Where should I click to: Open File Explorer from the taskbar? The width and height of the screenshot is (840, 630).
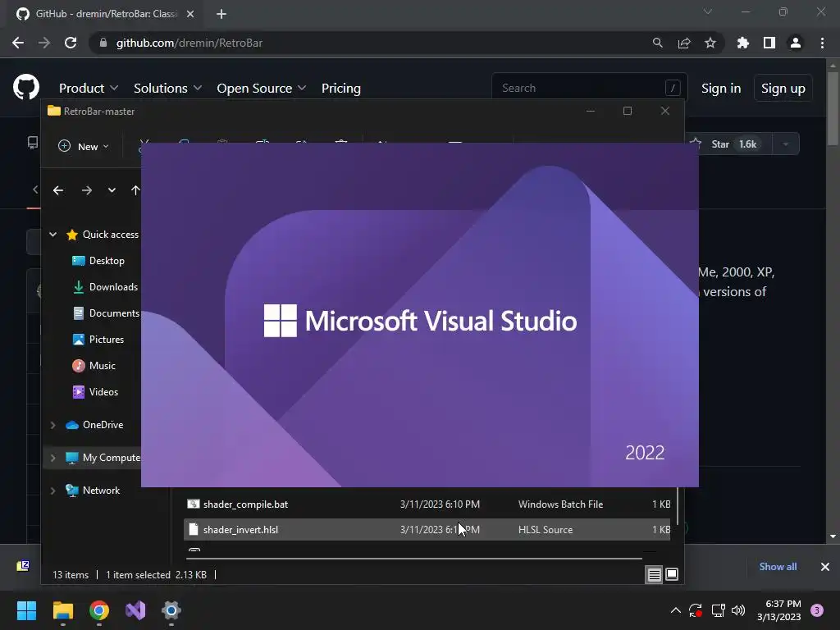(x=62, y=610)
